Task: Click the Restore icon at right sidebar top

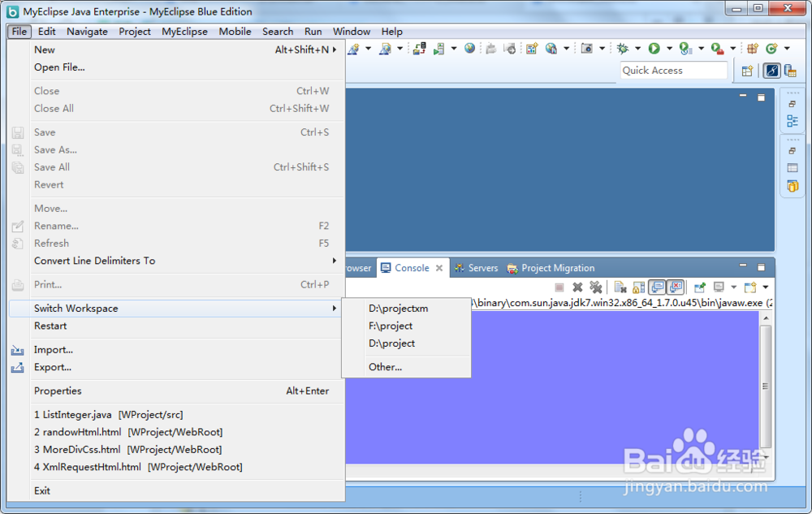Action: (x=792, y=104)
